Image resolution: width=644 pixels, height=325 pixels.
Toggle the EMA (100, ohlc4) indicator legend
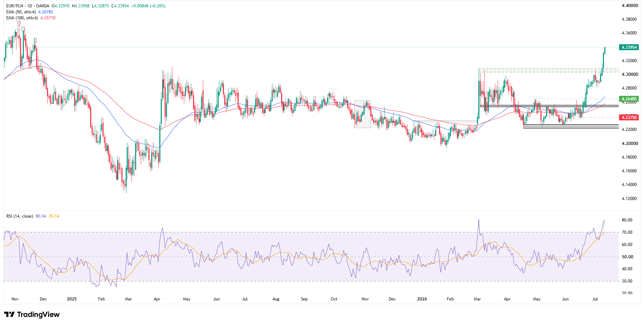(x=22, y=18)
